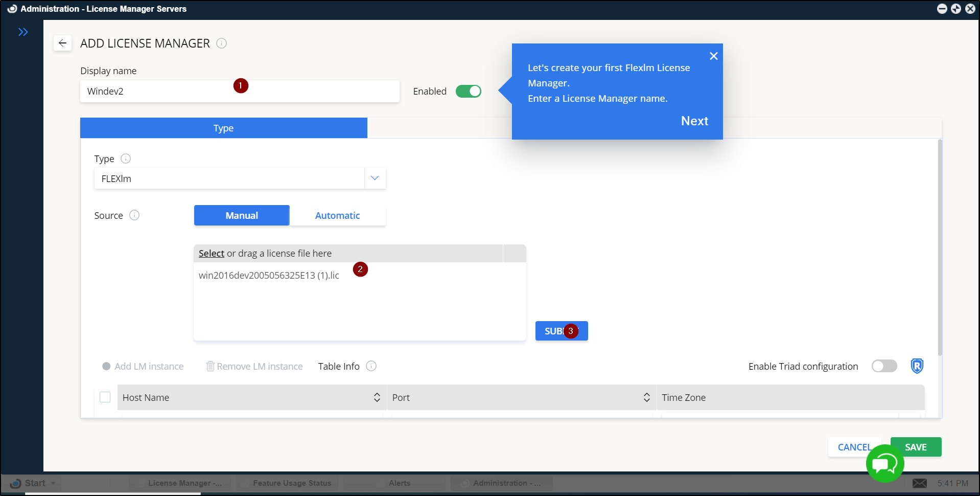This screenshot has width=980, height=496.
Task: Toggle the Enabled switch off
Action: (x=468, y=91)
